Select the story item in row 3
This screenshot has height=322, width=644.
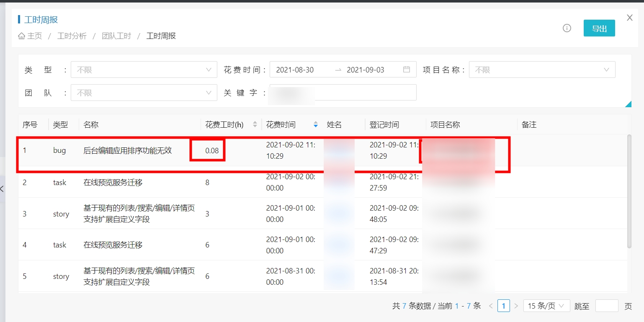139,214
